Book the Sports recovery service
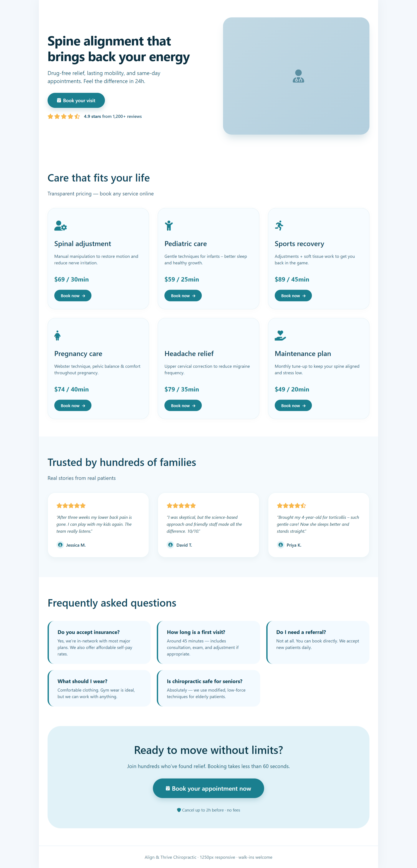Viewport: 417px width, 868px height. pos(293,295)
